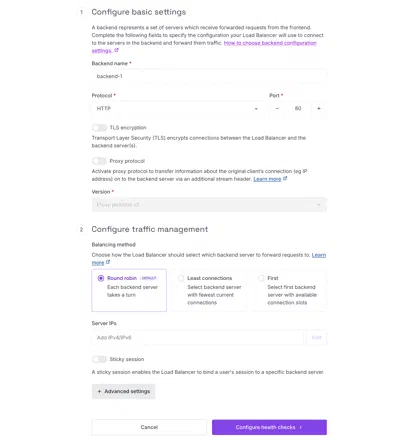The width and height of the screenshot is (400, 441).
Task: Click the Server IPs input field
Action: tap(198, 338)
